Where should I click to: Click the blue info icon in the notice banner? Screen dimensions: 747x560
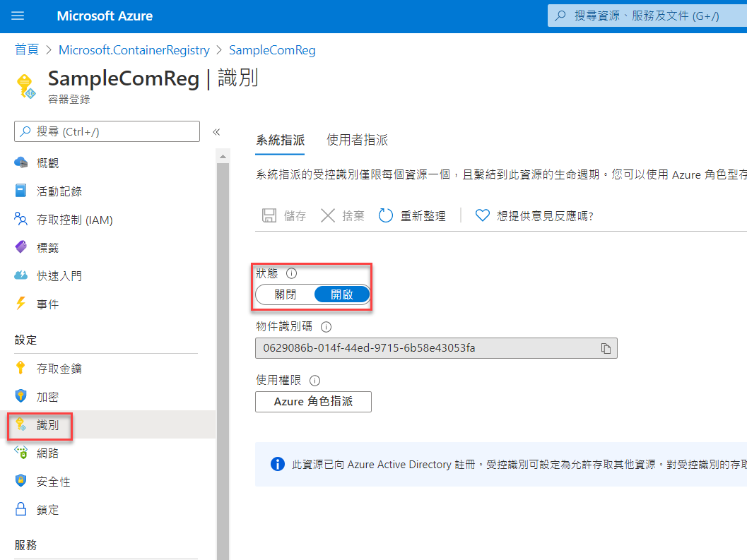[277, 464]
